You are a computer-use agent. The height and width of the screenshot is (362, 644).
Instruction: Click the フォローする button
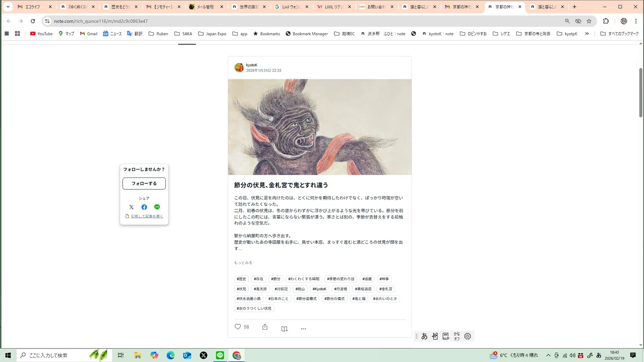[144, 183]
